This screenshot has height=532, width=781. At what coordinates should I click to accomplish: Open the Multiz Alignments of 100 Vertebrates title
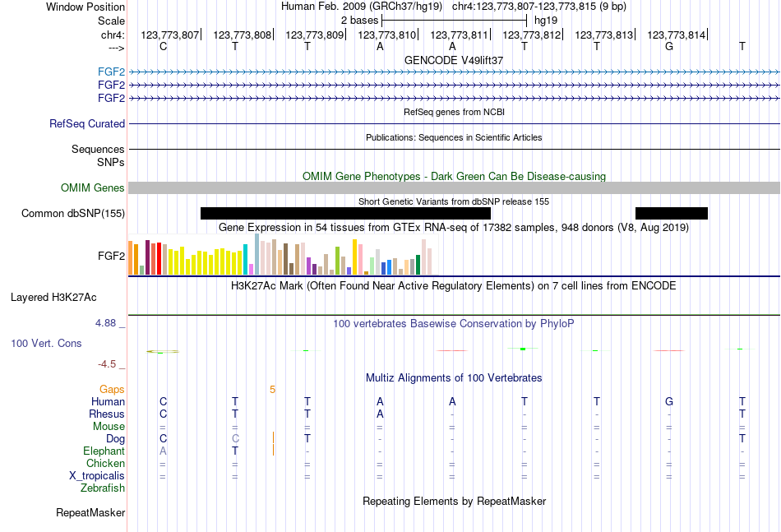(x=454, y=378)
